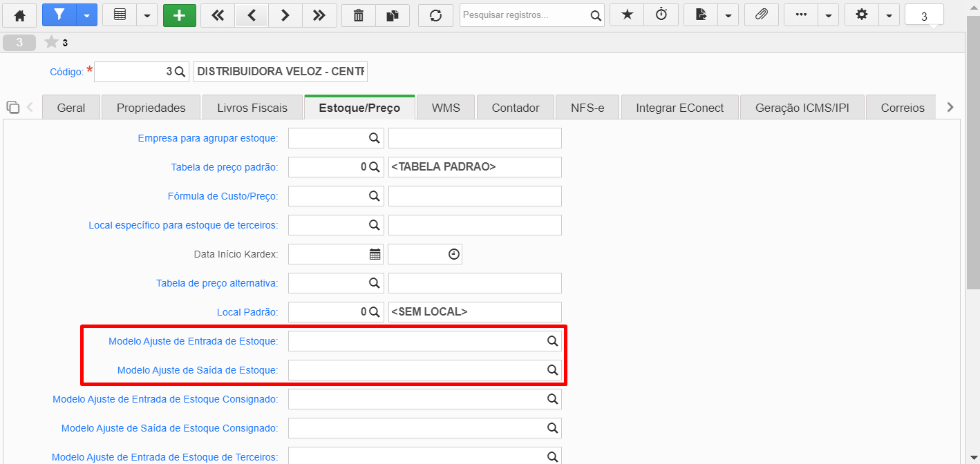Screen dimensions: 980x464
Task: Open Modelo Ajuste de Entrada de Estoque search
Action: point(552,341)
